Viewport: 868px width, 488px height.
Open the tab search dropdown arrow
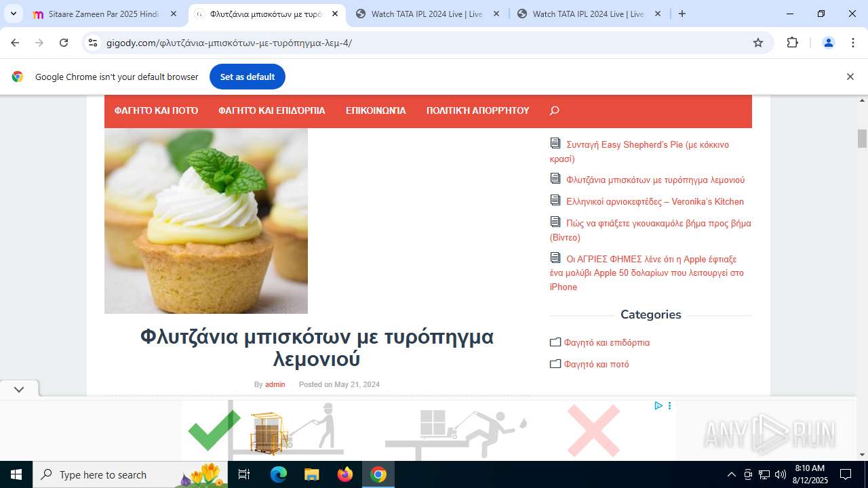pos(13,14)
